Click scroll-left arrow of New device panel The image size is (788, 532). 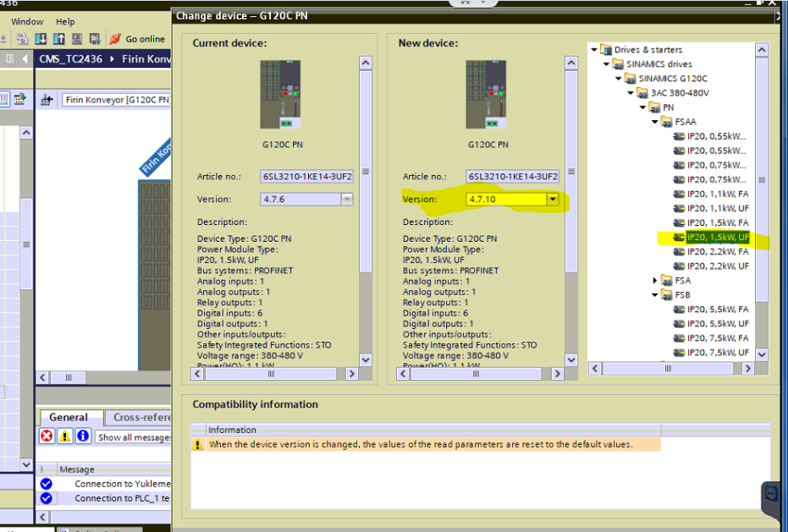[403, 374]
